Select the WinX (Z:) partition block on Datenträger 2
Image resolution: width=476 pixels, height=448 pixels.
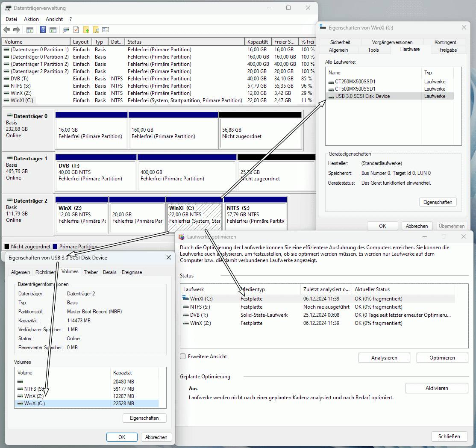[x=82, y=218]
